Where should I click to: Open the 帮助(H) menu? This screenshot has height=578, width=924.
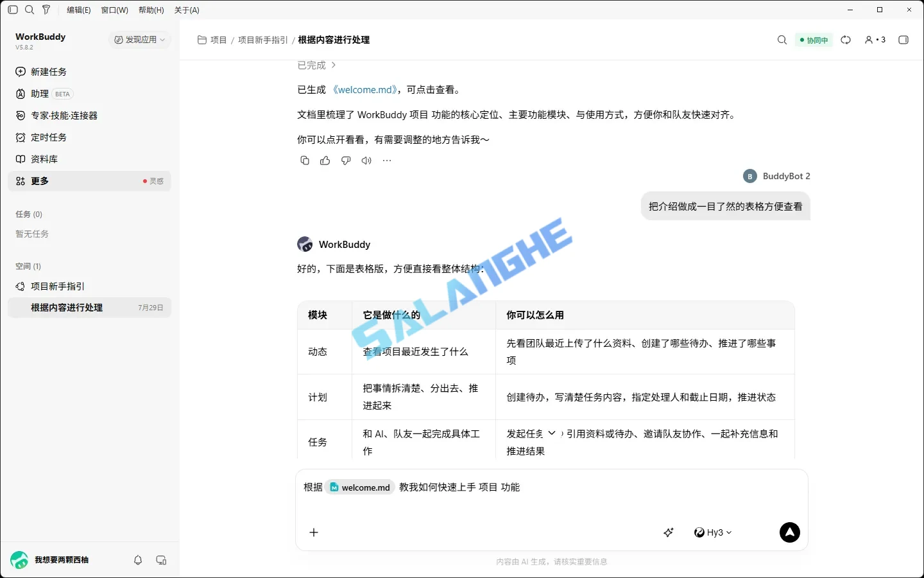151,10
